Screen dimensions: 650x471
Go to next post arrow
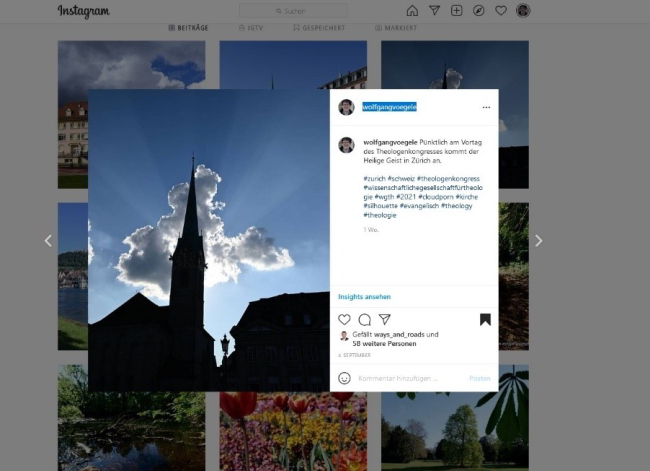538,240
